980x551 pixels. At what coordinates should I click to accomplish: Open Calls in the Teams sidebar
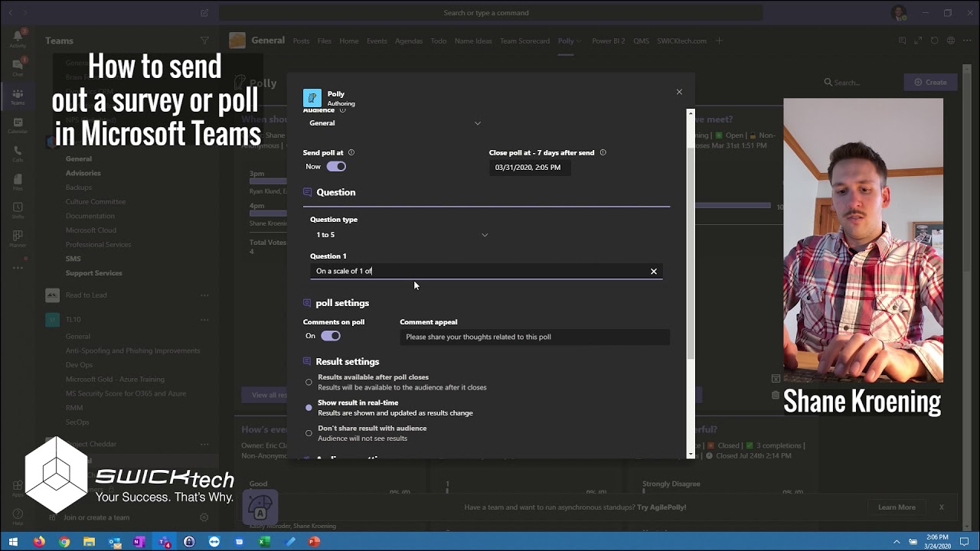[x=18, y=153]
